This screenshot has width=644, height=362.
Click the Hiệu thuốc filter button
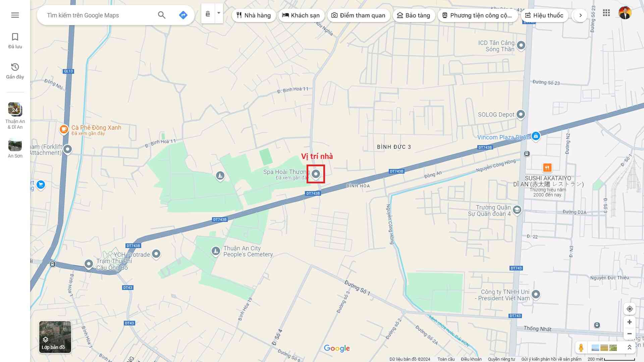(x=544, y=15)
